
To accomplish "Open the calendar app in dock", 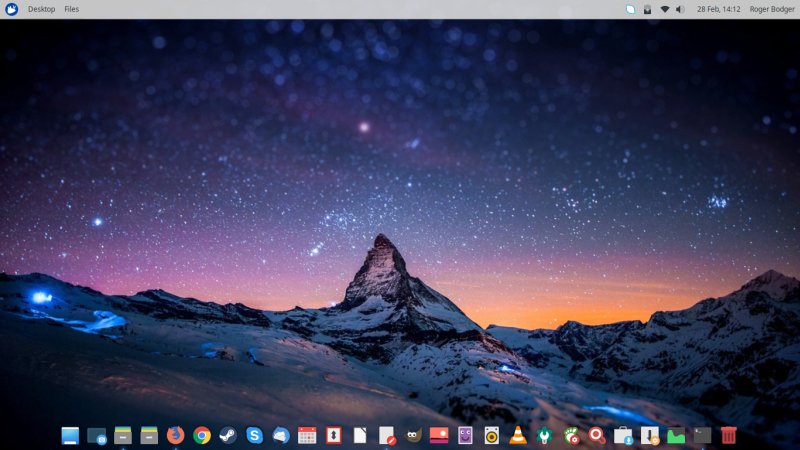I will (307, 435).
